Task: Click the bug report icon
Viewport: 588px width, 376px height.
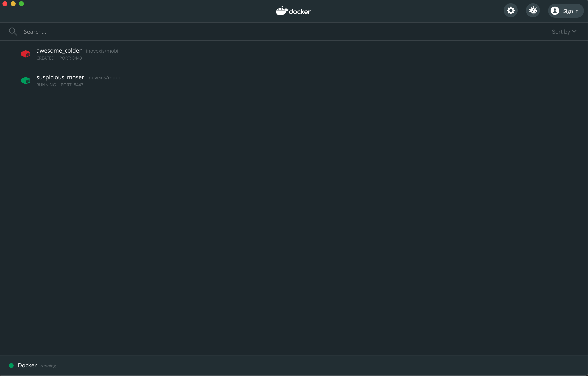Action: (533, 10)
